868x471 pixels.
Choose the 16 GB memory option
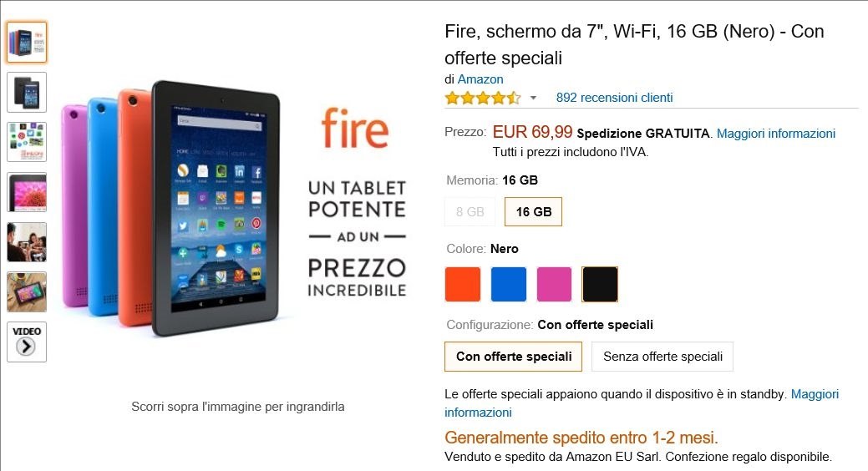pos(533,211)
